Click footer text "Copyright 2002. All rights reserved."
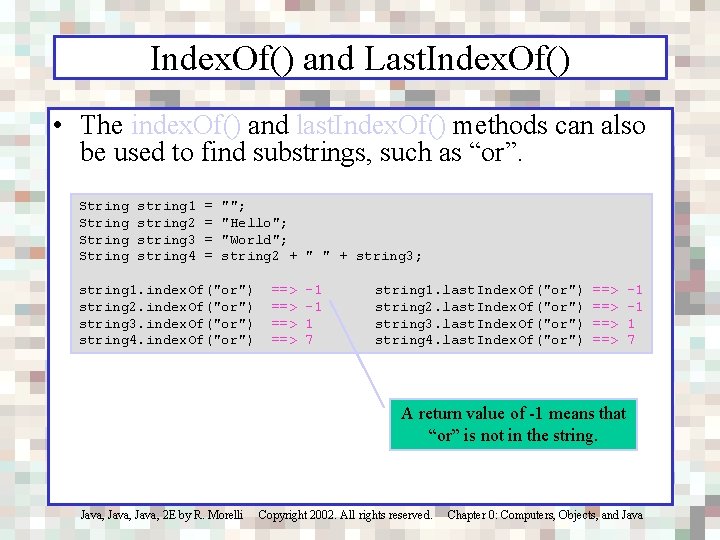The width and height of the screenshot is (720, 540). pyautogui.click(x=345, y=515)
